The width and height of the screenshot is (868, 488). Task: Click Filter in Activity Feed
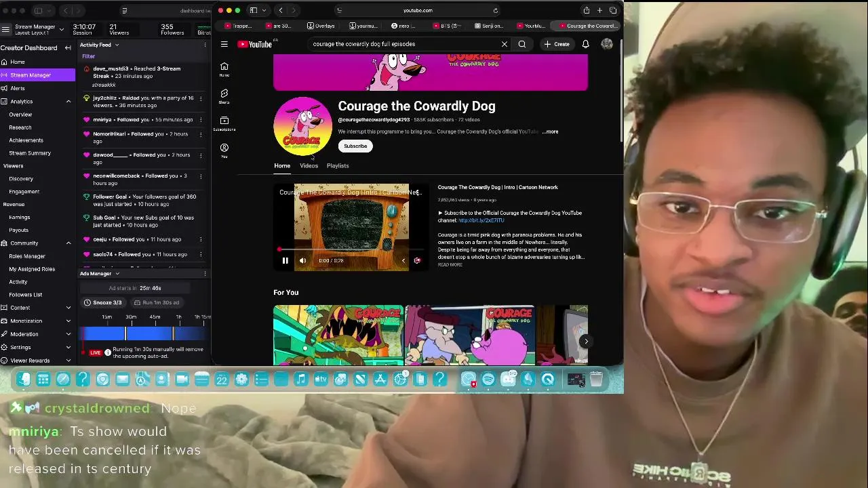coord(88,56)
